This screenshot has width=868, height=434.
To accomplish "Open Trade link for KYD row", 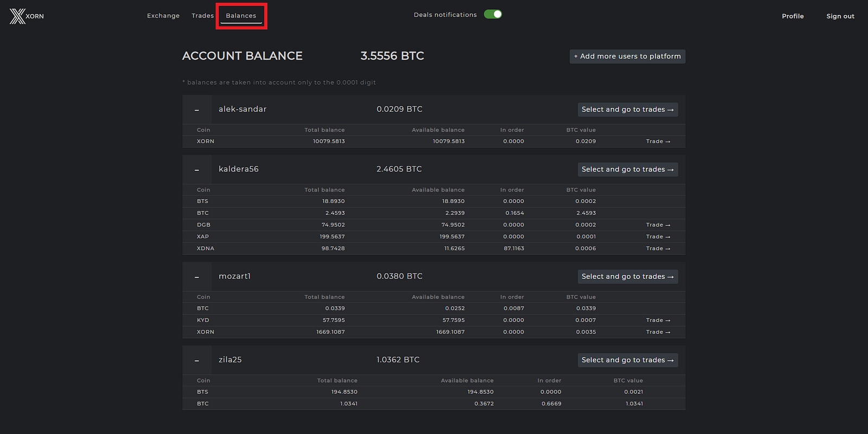I will pyautogui.click(x=658, y=321).
